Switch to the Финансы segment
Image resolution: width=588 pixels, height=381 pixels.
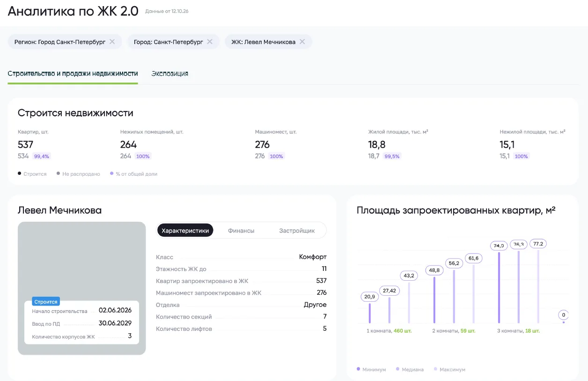point(241,231)
